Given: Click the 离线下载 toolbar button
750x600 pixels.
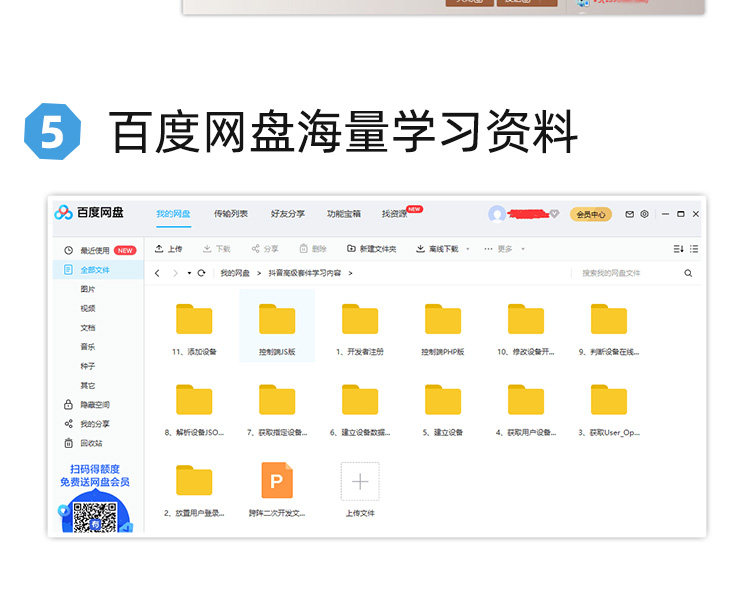Looking at the screenshot, I should point(437,249).
